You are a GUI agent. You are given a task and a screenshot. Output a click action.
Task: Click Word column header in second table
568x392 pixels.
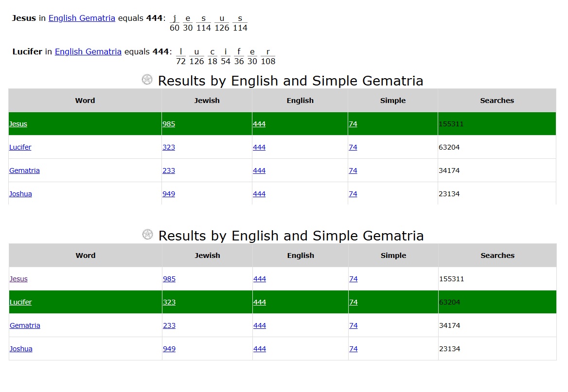[x=86, y=256]
